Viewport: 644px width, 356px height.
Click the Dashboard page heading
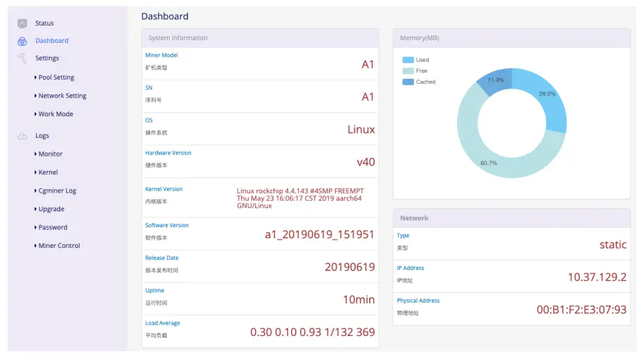(165, 17)
